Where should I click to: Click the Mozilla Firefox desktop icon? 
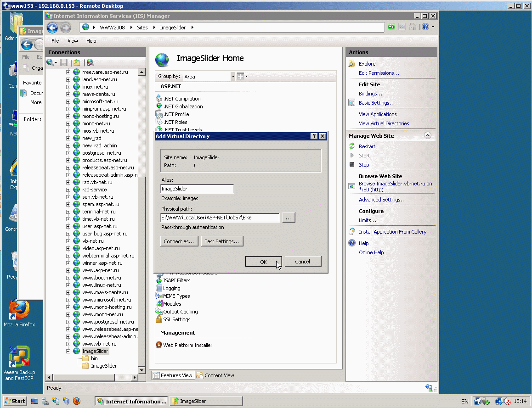coord(19,313)
